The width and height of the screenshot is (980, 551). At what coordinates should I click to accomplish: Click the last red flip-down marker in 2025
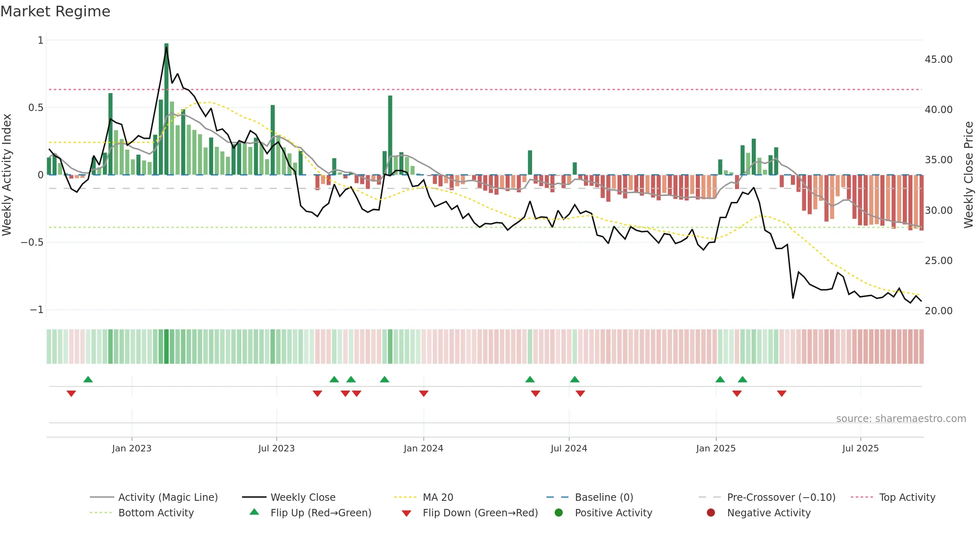pos(782,393)
